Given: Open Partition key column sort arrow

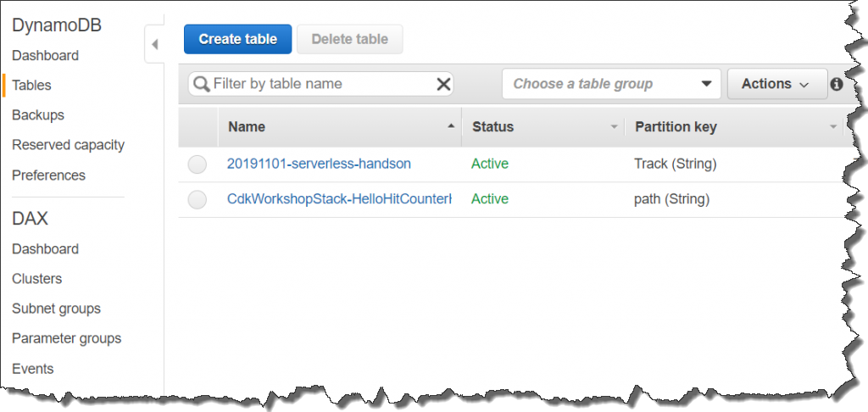Looking at the screenshot, I should 833,127.
